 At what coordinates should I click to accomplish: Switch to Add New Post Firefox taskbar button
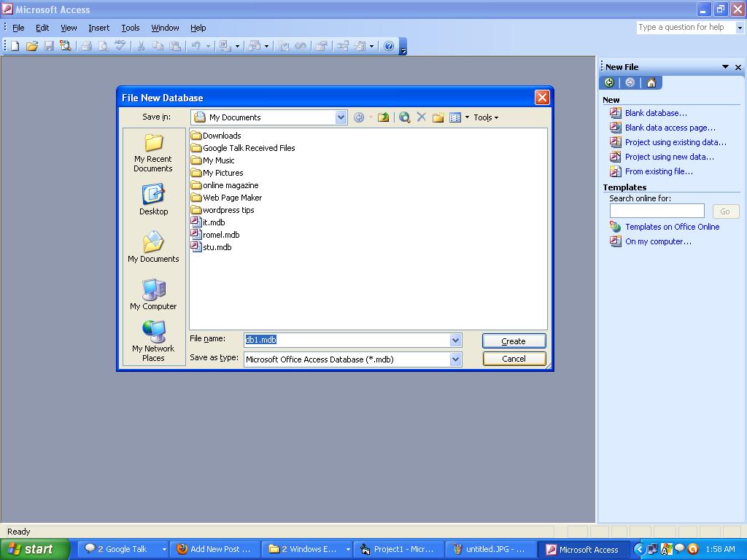[x=215, y=549]
